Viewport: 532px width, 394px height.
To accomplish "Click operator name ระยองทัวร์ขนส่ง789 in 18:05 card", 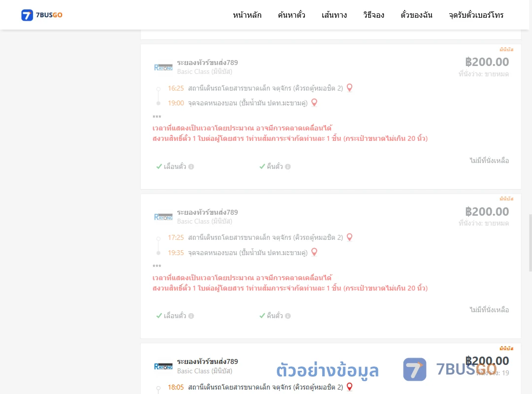I will click(207, 361).
